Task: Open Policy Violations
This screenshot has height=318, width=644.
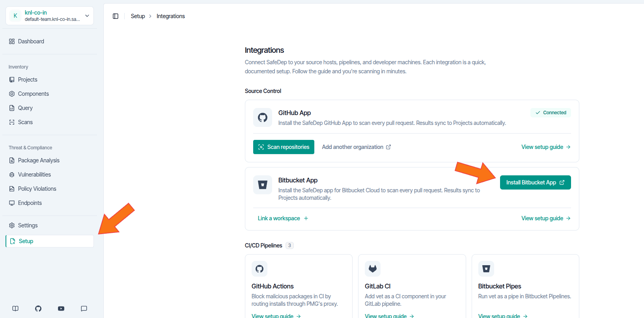Action: 50,189
